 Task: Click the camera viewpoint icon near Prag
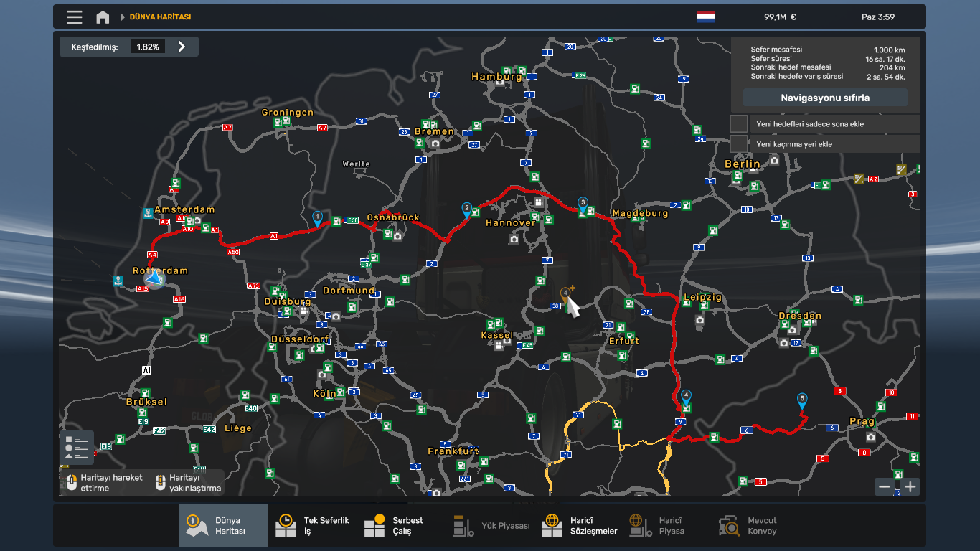(870, 437)
